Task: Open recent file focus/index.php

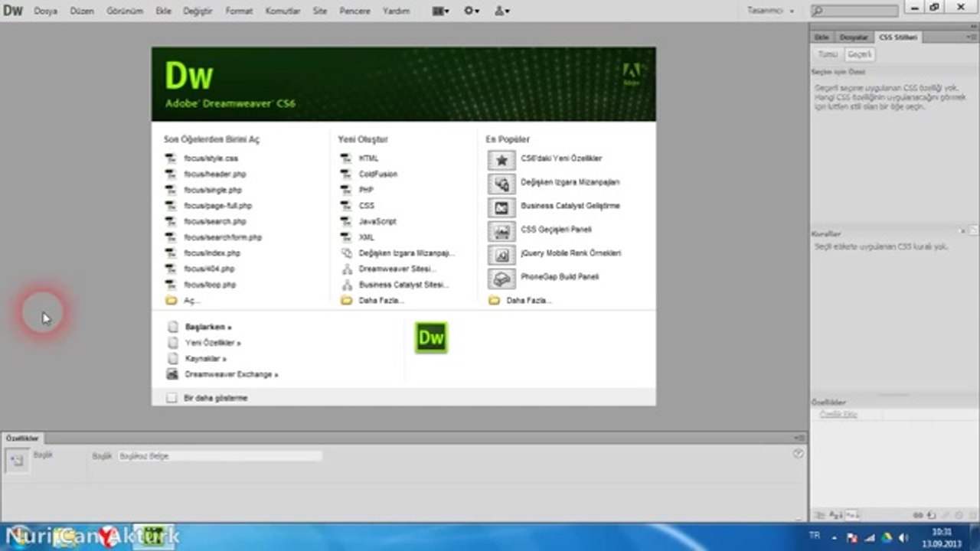Action: tap(212, 253)
